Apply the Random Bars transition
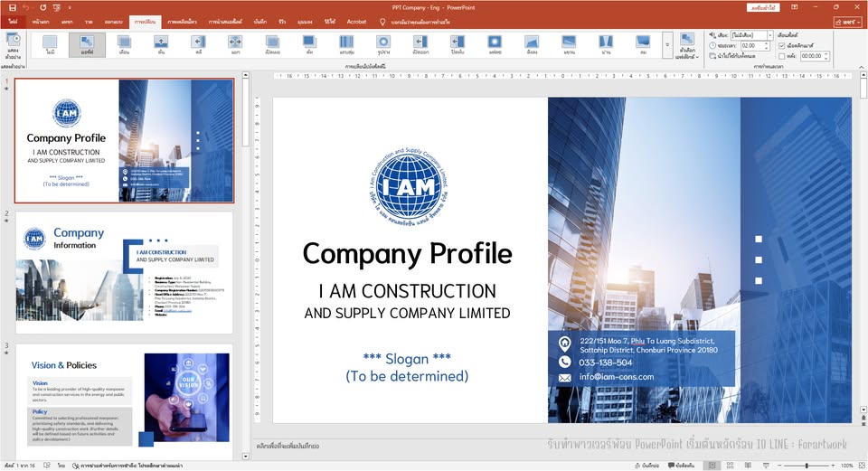Viewport: 868px width, 471px height. [x=346, y=44]
